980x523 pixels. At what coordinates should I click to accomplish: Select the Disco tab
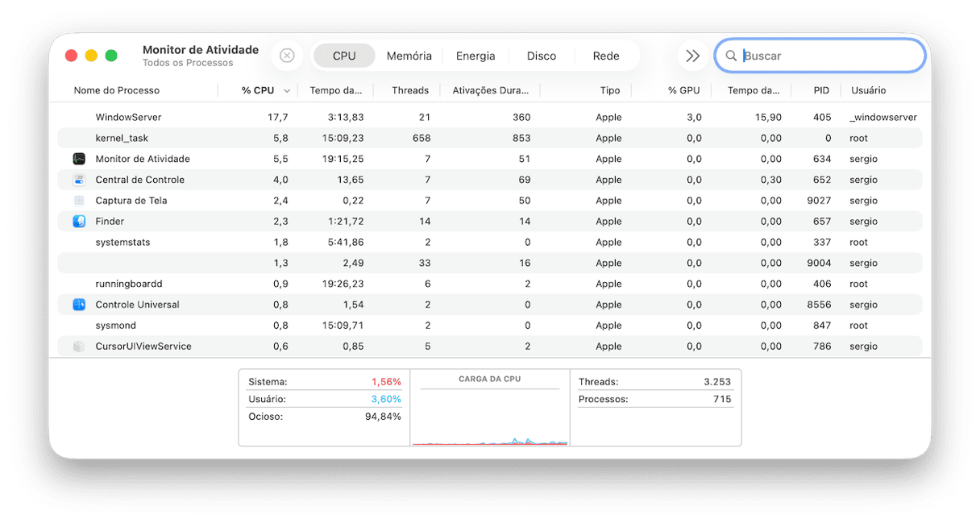tap(542, 56)
